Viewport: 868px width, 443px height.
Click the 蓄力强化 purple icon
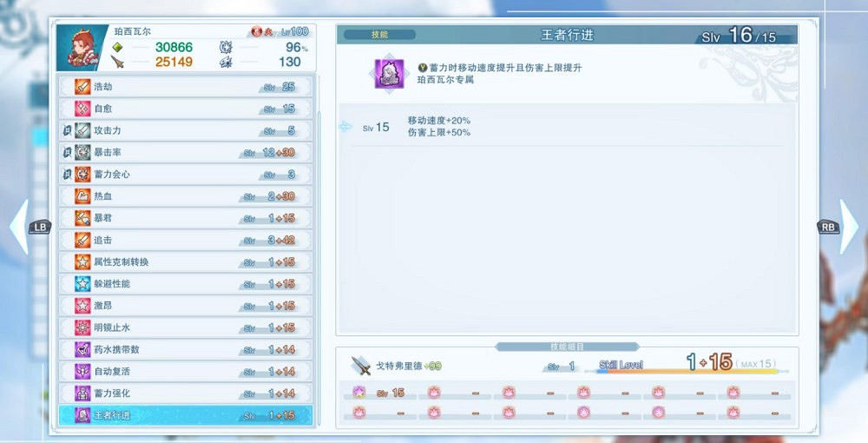(82, 393)
